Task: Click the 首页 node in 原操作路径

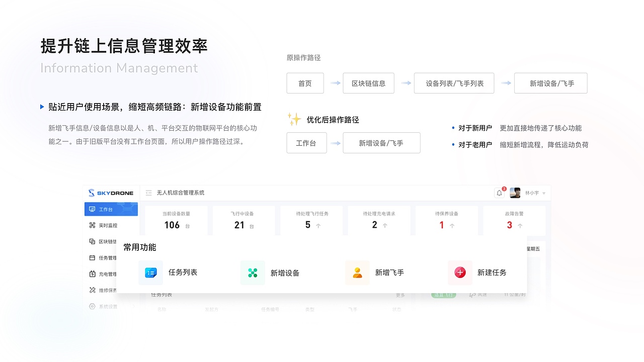Action: 305,83
